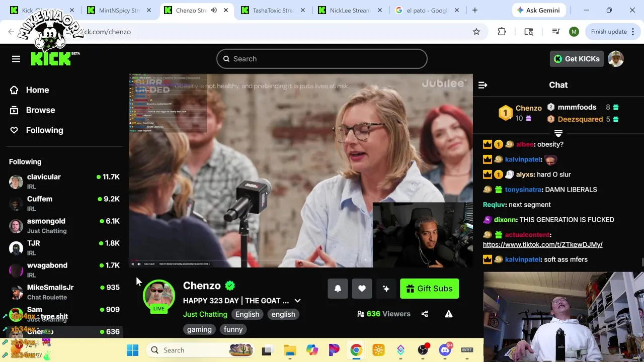Open the TikTok link in chat
This screenshot has height=362, width=644.
point(542,244)
